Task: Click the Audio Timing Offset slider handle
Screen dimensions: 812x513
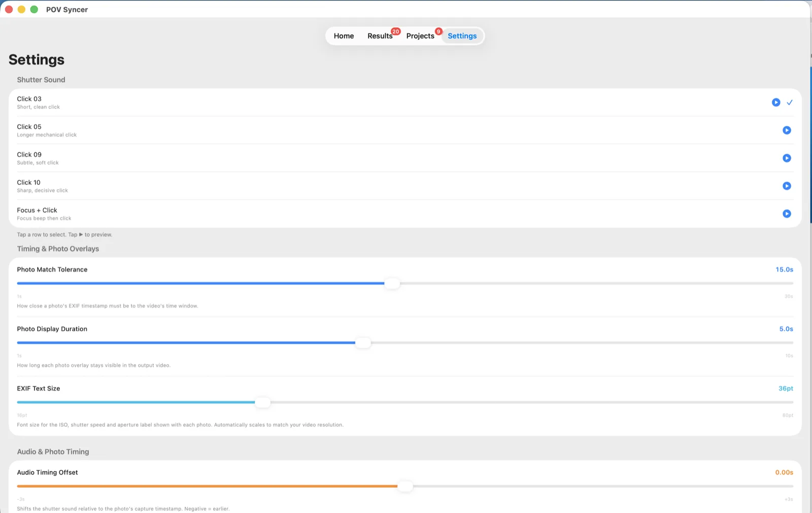Action: click(x=405, y=487)
